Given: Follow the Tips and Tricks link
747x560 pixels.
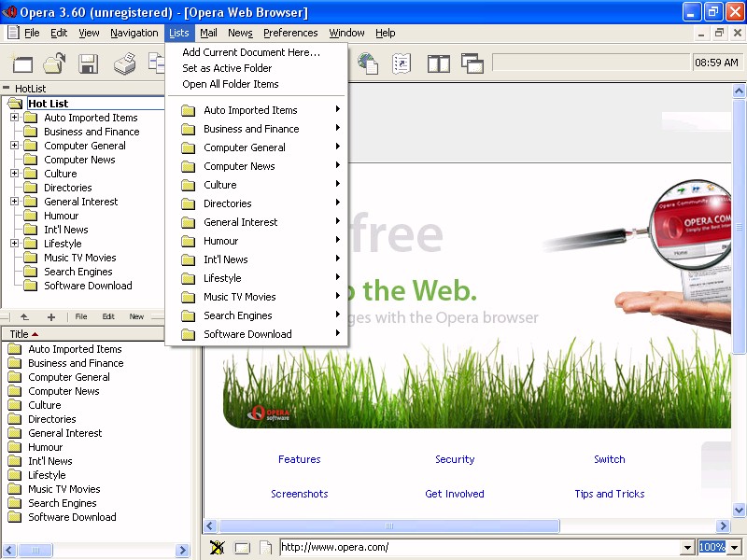Looking at the screenshot, I should [610, 494].
